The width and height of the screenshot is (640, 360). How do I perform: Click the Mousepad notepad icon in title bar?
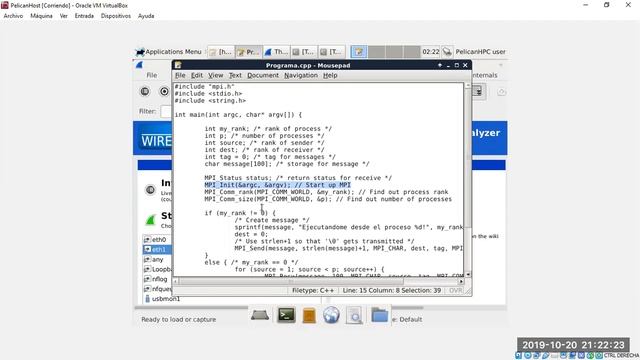tap(178, 65)
